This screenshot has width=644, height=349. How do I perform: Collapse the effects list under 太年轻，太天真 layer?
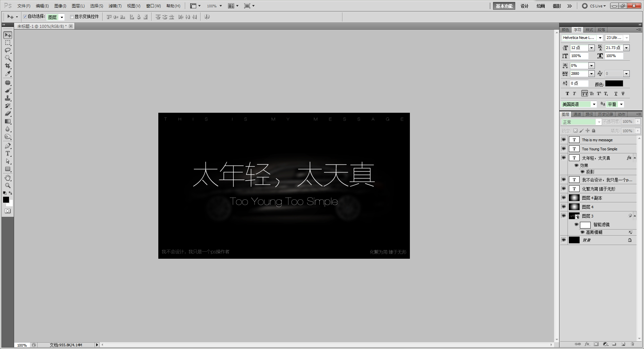click(x=635, y=158)
